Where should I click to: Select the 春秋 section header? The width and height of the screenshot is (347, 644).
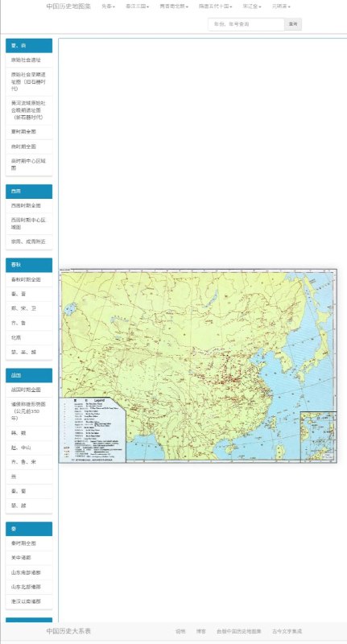click(29, 265)
